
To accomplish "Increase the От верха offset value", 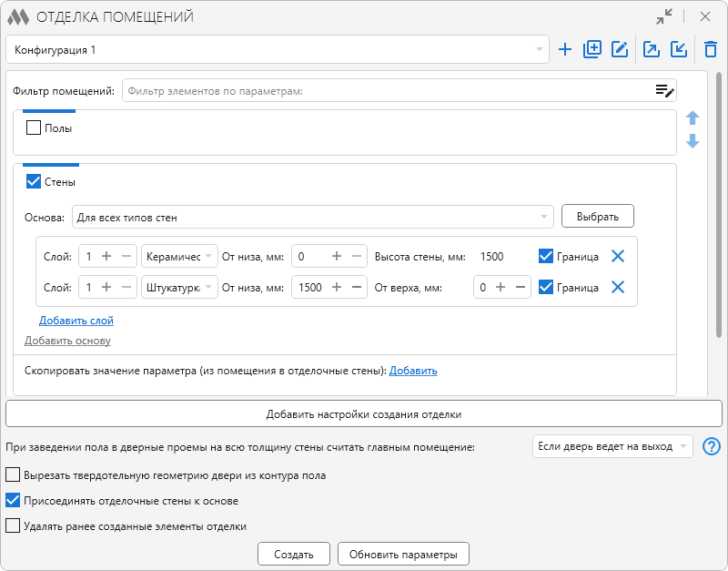I will click(x=500, y=287).
